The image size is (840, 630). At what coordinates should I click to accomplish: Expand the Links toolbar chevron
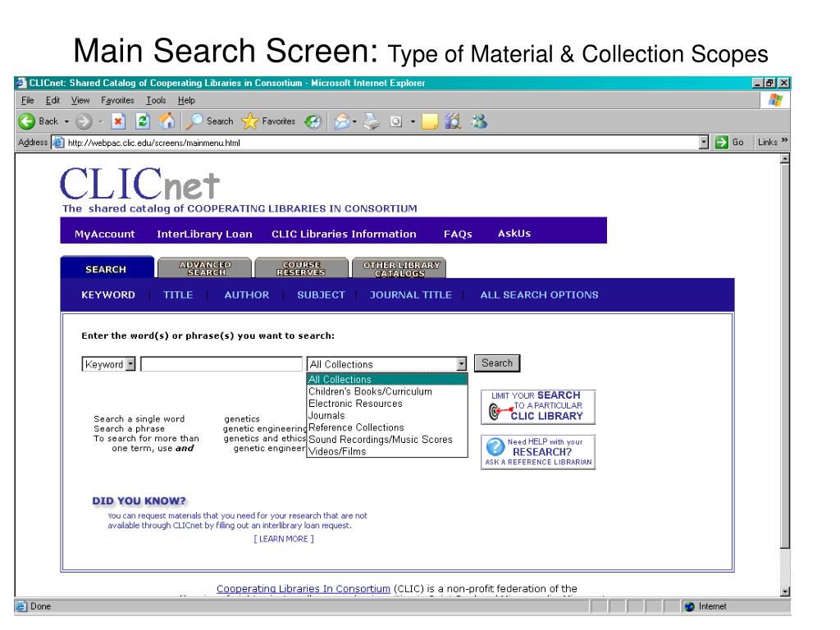784,140
